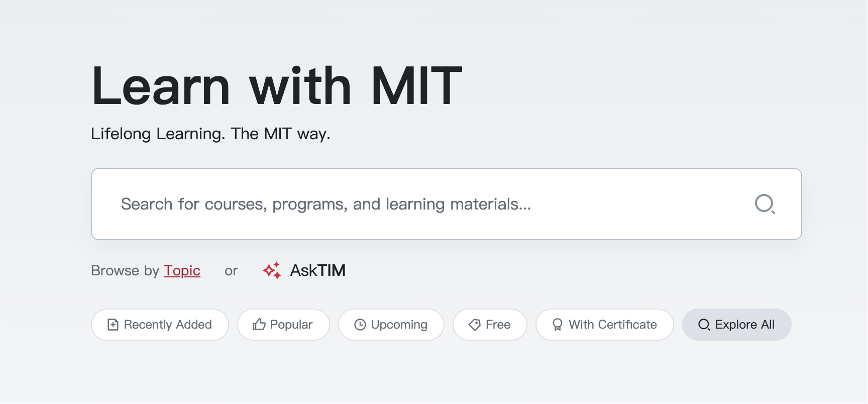
Task: Open the Topic browse link
Action: [x=182, y=270]
